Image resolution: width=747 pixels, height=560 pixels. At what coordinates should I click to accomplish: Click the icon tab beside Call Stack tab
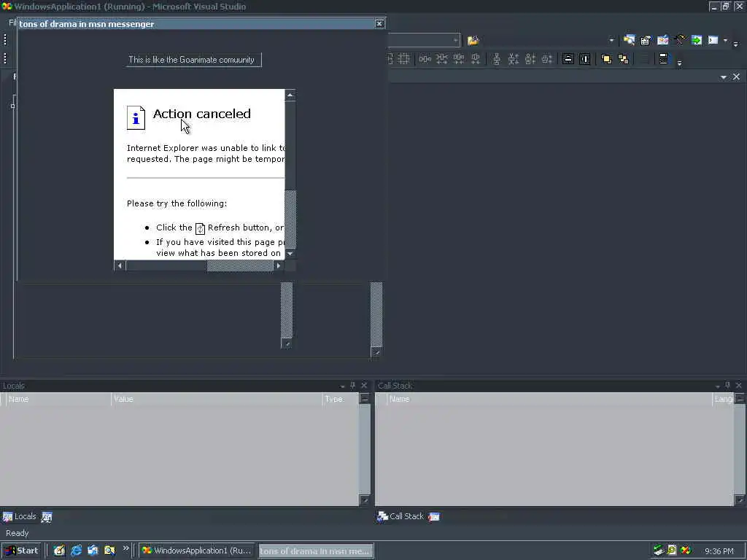(x=434, y=517)
